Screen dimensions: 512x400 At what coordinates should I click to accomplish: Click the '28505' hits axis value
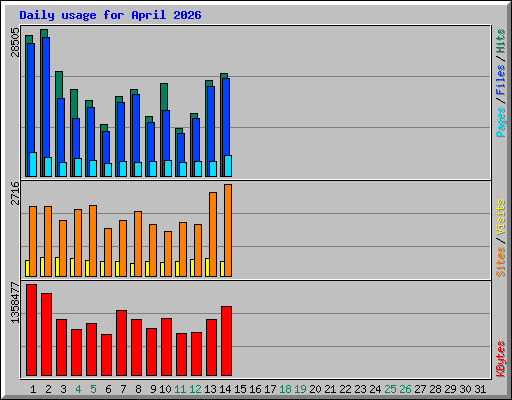point(15,42)
